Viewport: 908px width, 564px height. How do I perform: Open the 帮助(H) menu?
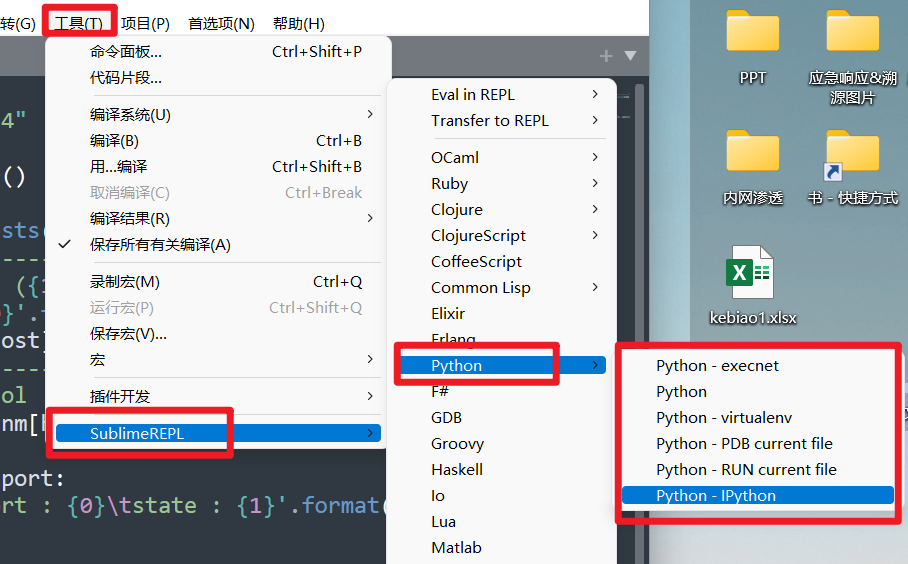pyautogui.click(x=298, y=24)
